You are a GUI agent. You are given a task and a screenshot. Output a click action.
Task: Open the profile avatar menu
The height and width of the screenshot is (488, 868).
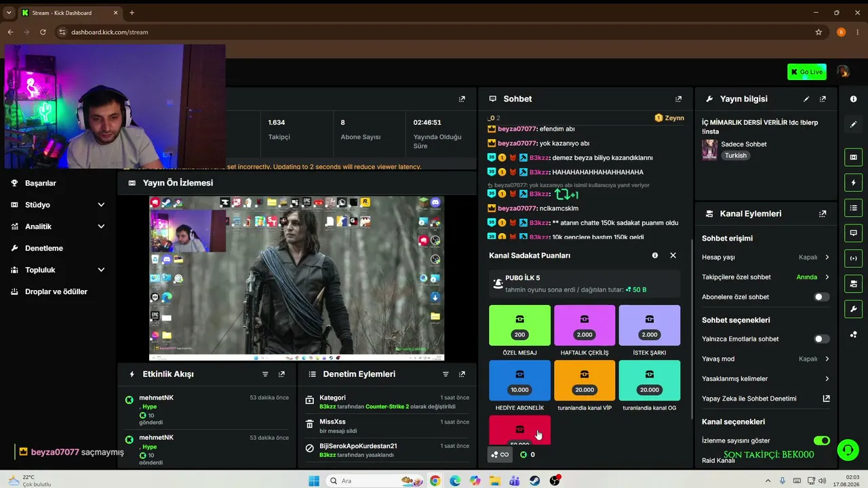coord(843,72)
